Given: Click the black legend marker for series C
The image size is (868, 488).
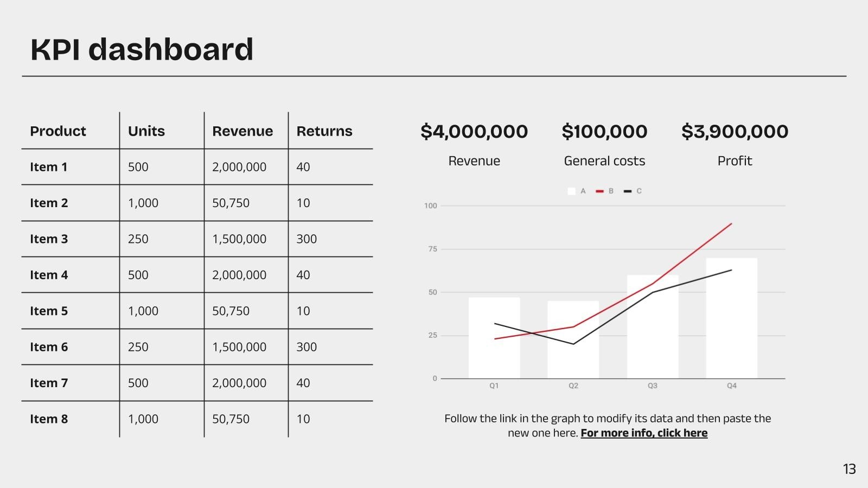Looking at the screenshot, I should tap(628, 191).
